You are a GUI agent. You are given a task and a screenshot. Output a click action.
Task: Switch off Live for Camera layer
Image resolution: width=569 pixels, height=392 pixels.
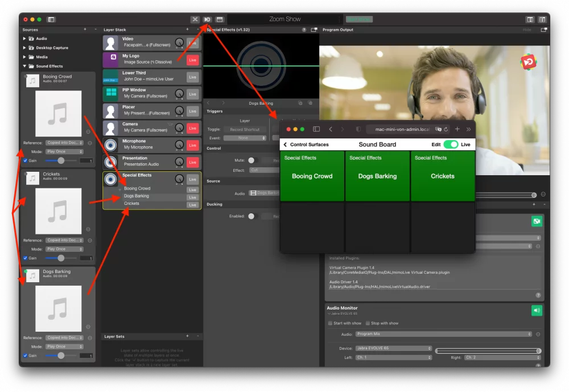[193, 128]
